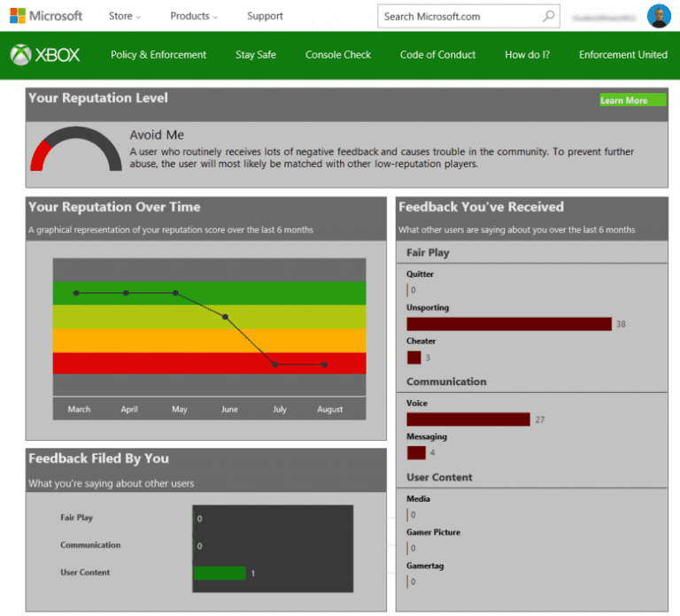Open Enforcement United section
This screenshot has height=616, width=680.
coord(622,55)
